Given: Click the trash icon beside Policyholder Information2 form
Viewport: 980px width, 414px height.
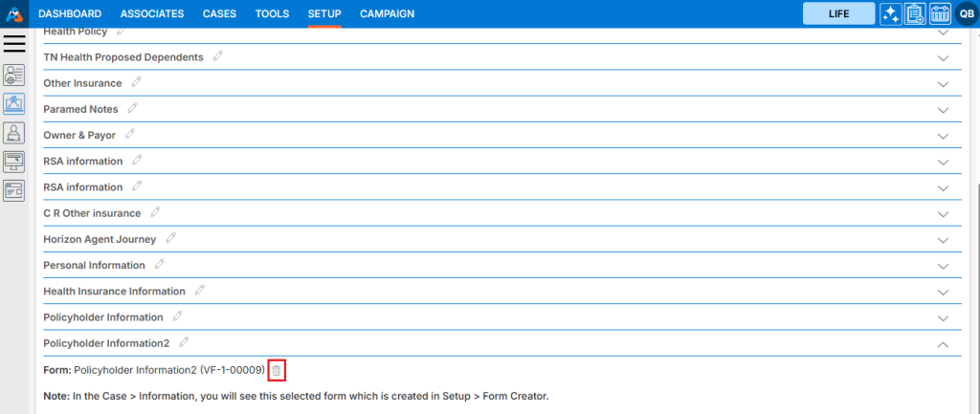Looking at the screenshot, I should click(x=277, y=370).
